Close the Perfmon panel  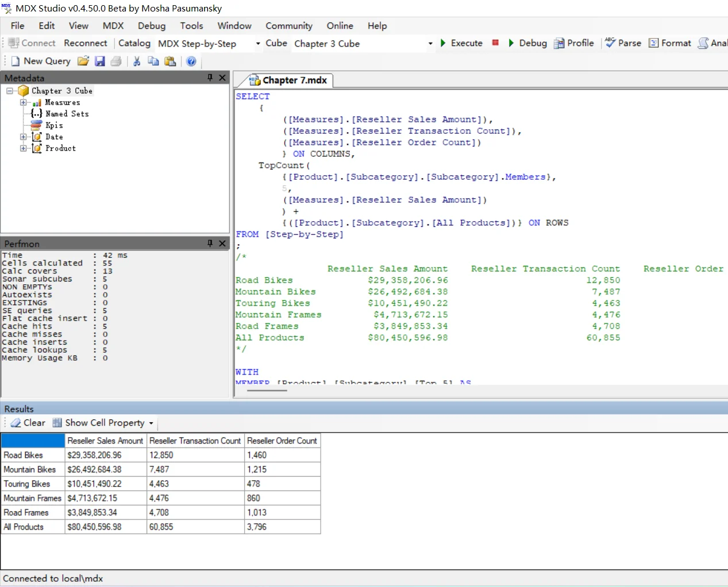[222, 244]
